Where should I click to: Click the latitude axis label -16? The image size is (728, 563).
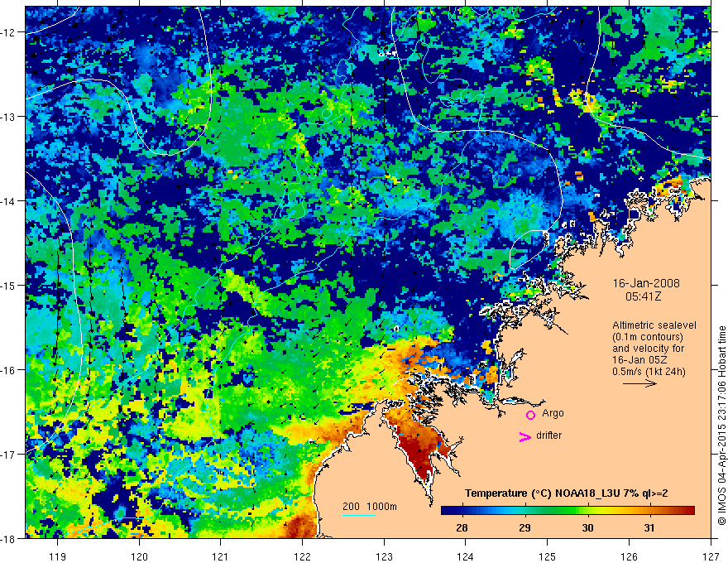click(8, 370)
